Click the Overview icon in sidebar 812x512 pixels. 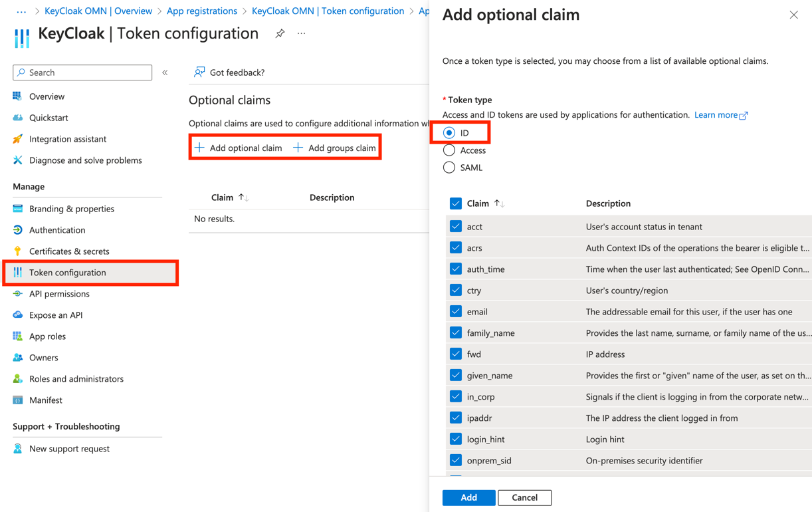[18, 96]
